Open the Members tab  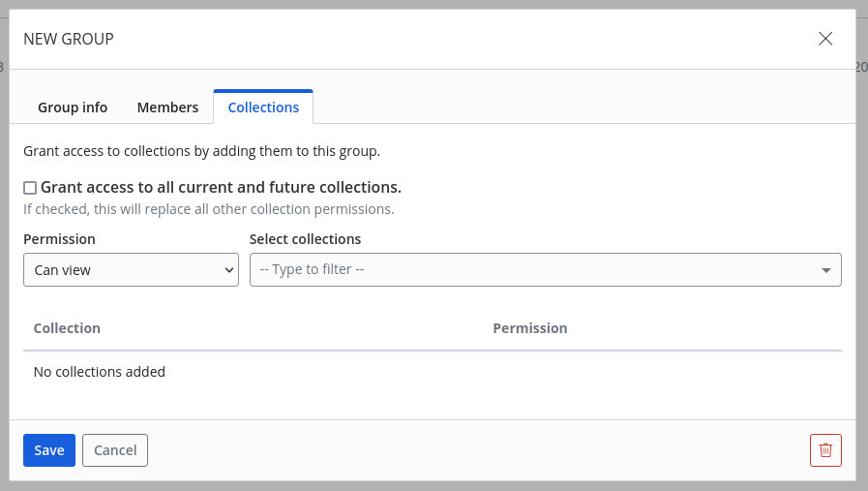[167, 107]
